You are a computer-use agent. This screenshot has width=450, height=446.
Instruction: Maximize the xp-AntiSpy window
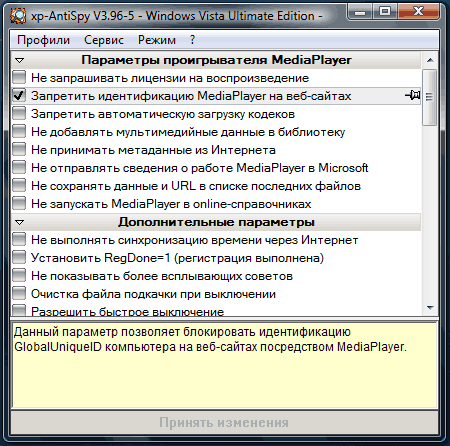point(385,12)
